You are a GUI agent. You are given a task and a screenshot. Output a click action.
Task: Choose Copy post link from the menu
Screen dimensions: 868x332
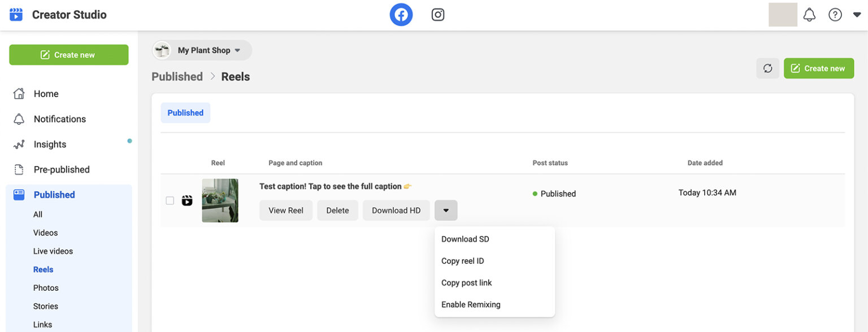pyautogui.click(x=466, y=282)
